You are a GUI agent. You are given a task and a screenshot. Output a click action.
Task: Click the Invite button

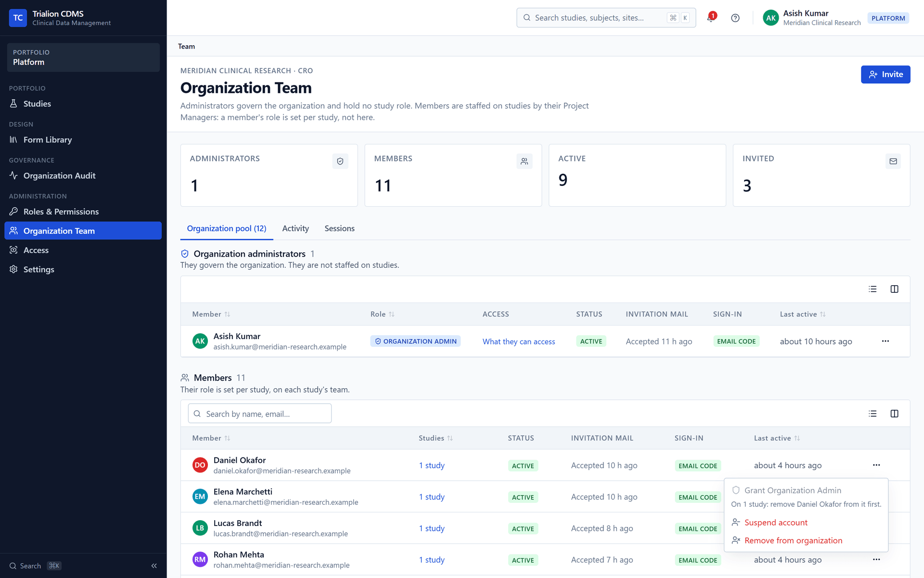coord(885,75)
